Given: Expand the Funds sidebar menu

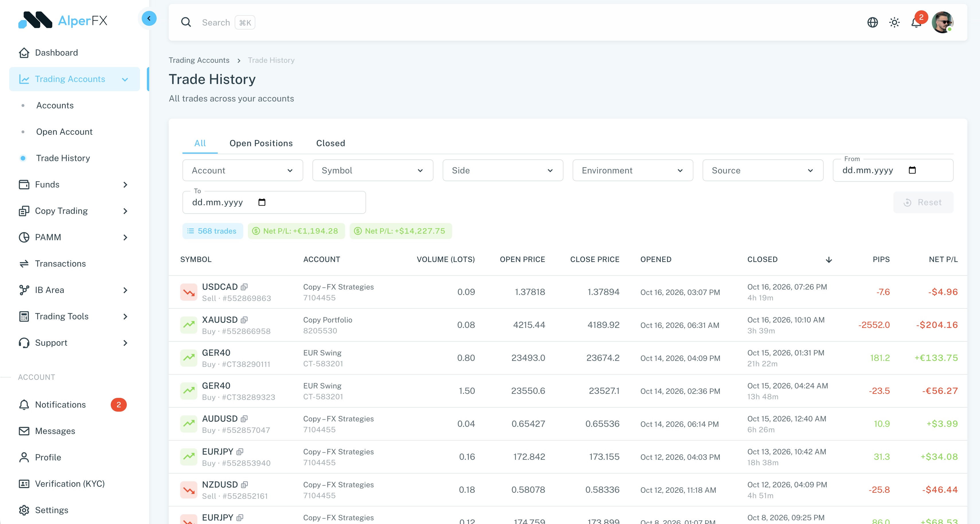Looking at the screenshot, I should click(75, 184).
